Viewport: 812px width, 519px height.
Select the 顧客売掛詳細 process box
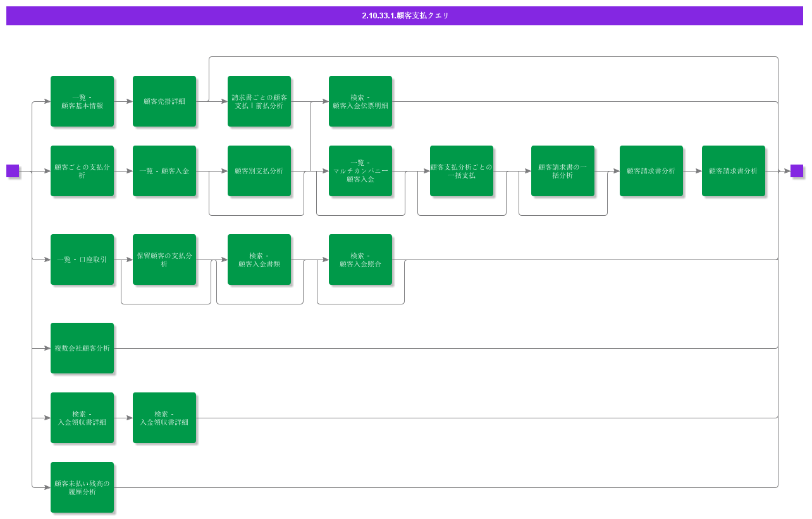164,101
